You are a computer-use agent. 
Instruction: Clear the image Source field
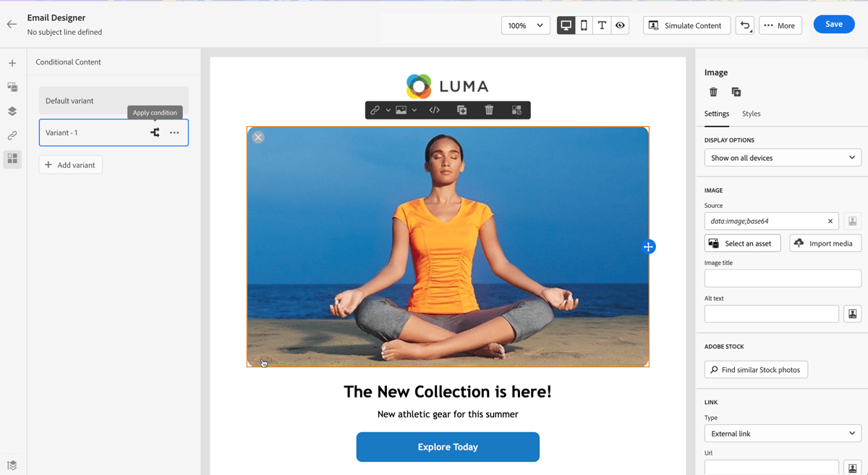pyautogui.click(x=830, y=221)
